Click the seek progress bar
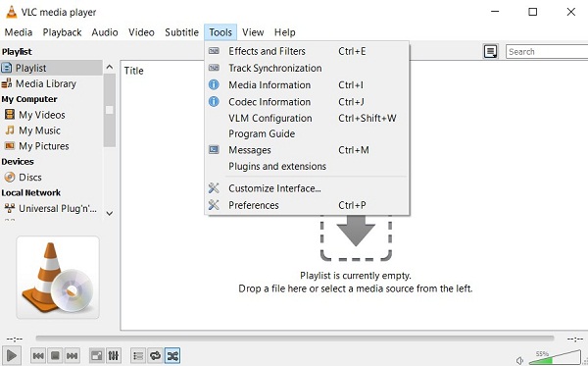The image size is (588, 366). pos(295,339)
